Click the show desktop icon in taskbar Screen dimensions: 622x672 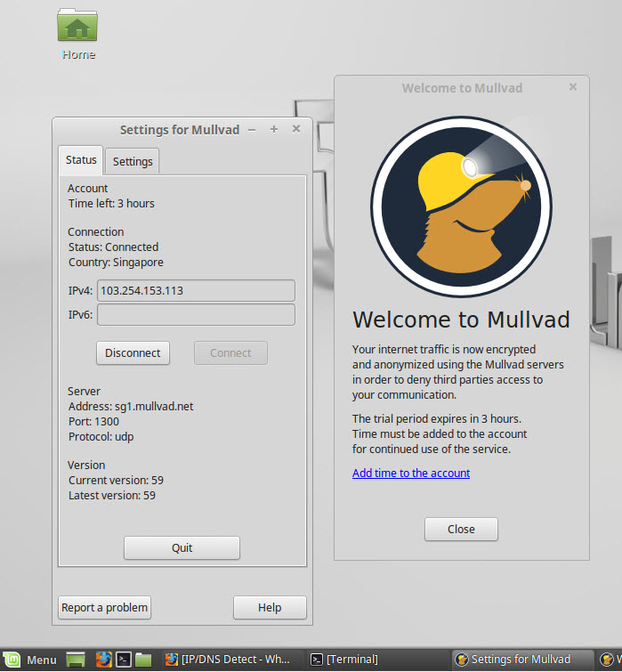click(x=76, y=660)
